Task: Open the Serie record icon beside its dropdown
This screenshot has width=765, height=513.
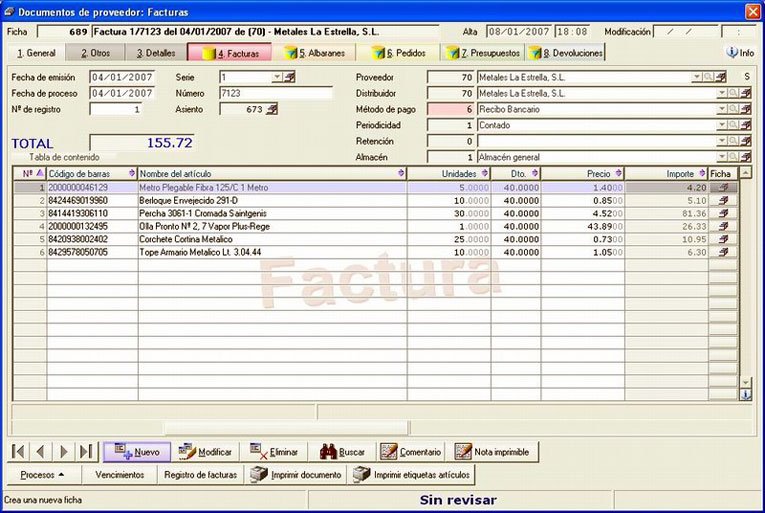Action: pos(290,77)
